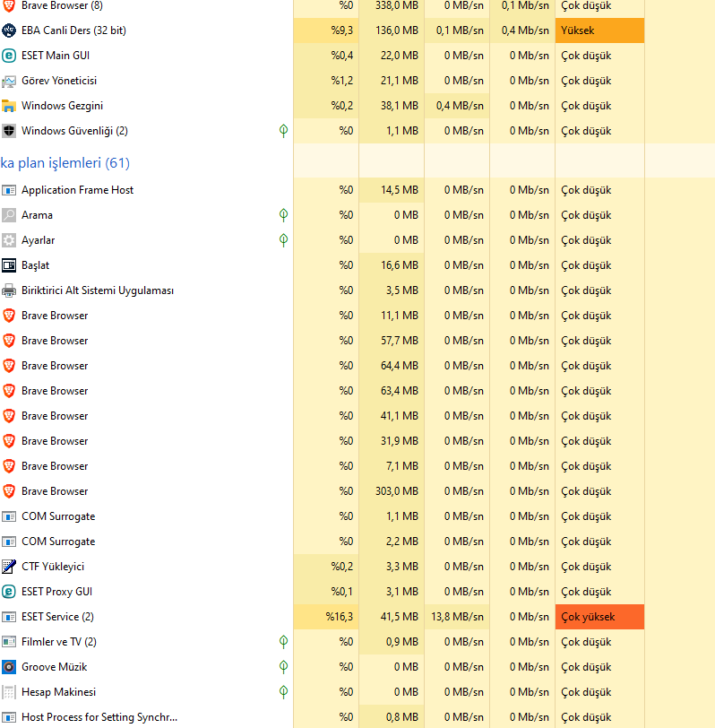Select the 'Hesap Makinesi' process name

point(58,692)
